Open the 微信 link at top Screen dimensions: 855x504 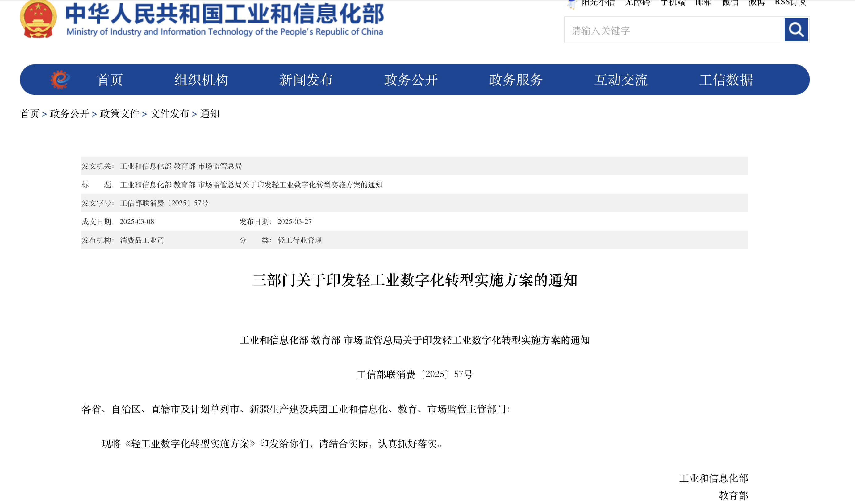point(730,3)
